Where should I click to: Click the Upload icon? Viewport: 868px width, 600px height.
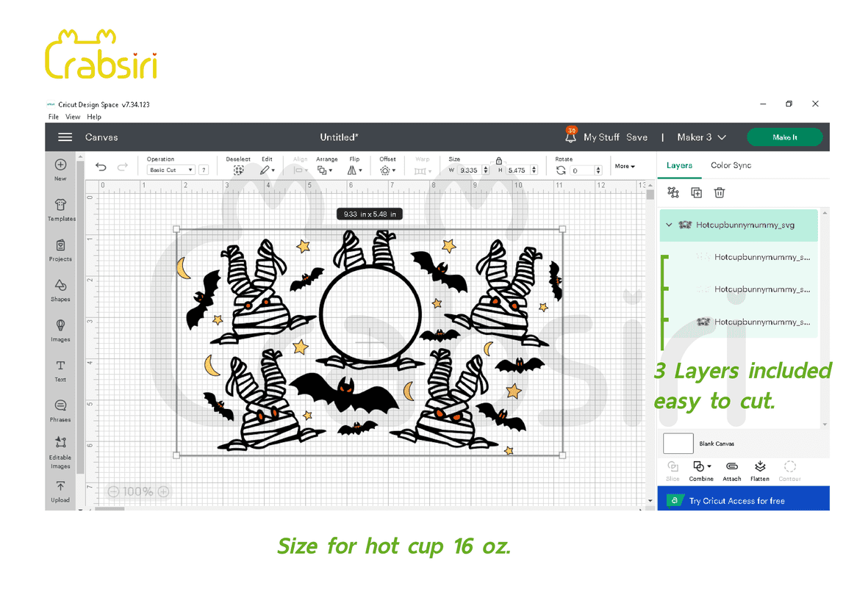60,489
